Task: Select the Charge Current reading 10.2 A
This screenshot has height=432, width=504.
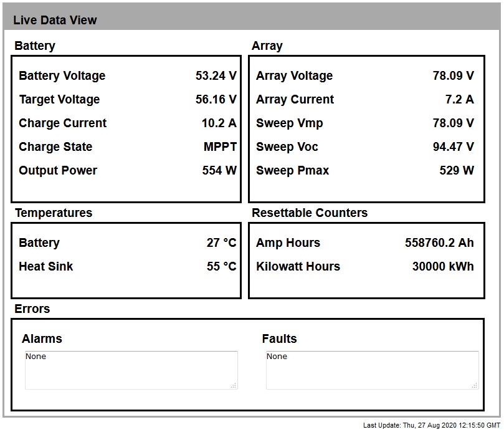Action: (x=219, y=123)
